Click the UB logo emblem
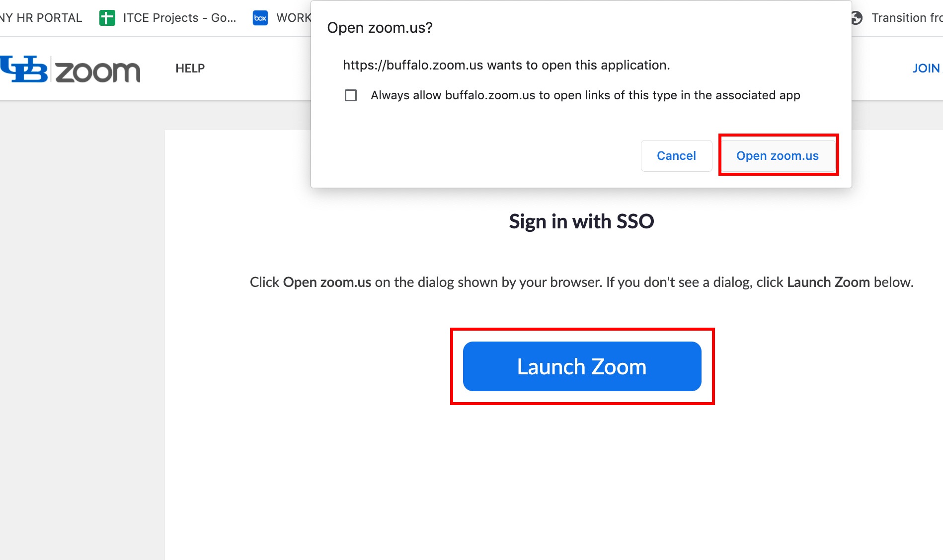 coord(24,69)
